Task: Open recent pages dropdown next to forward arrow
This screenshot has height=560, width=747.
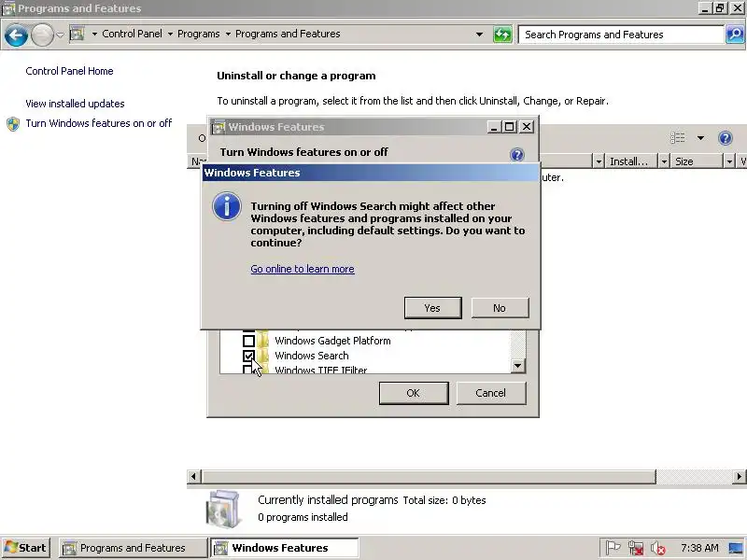Action: tap(60, 35)
